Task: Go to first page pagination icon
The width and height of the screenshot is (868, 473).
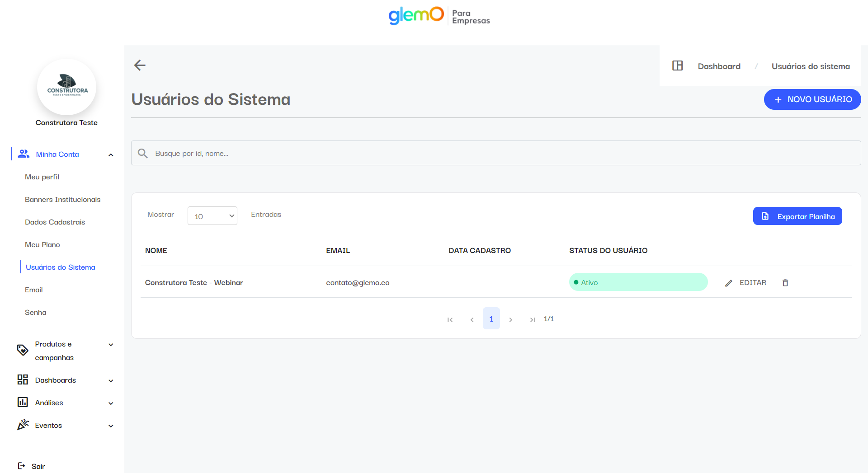Action: (450, 319)
